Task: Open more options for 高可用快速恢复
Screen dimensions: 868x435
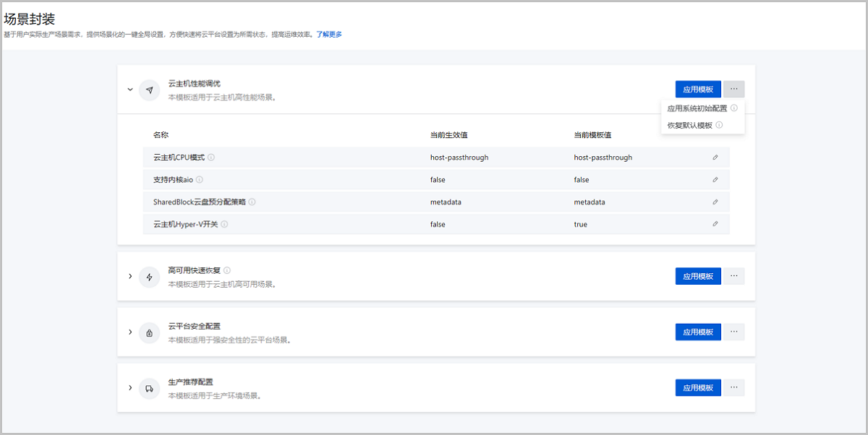Action: coord(733,276)
